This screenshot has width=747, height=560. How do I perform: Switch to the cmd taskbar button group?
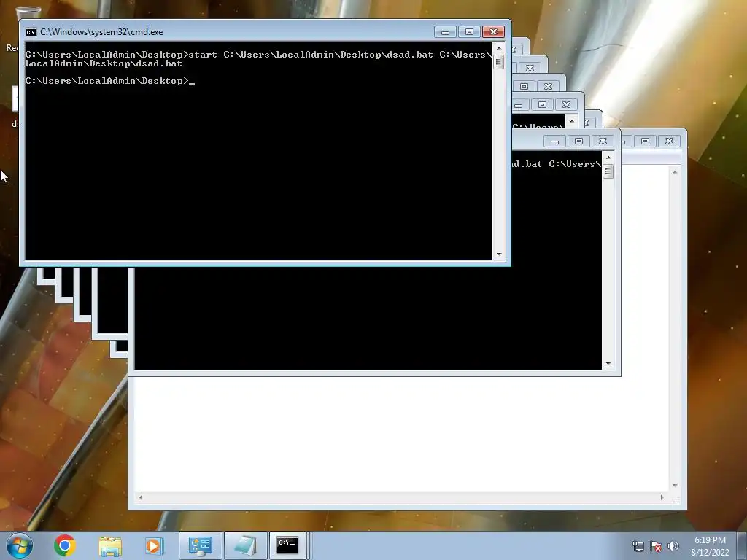click(x=289, y=545)
